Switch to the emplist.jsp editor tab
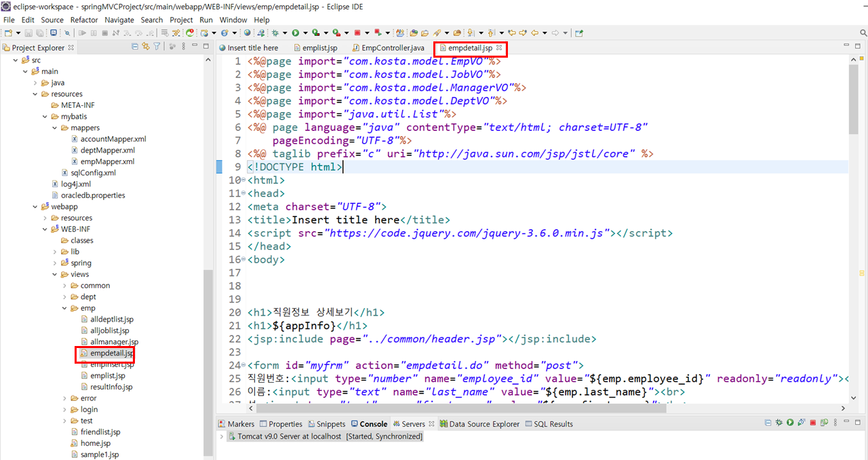Viewport: 868px width, 460px height. coord(315,47)
